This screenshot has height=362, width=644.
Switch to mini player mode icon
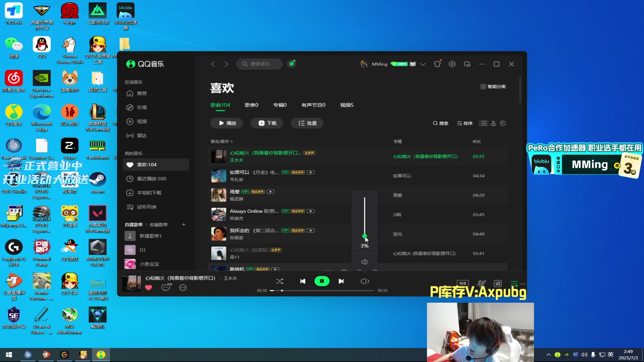point(467,64)
